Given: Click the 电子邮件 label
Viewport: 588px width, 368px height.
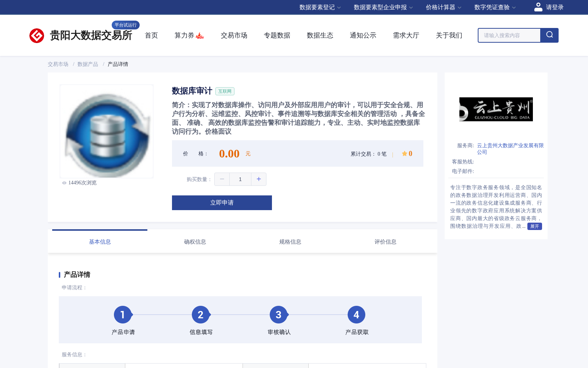Looking at the screenshot, I should tap(463, 171).
